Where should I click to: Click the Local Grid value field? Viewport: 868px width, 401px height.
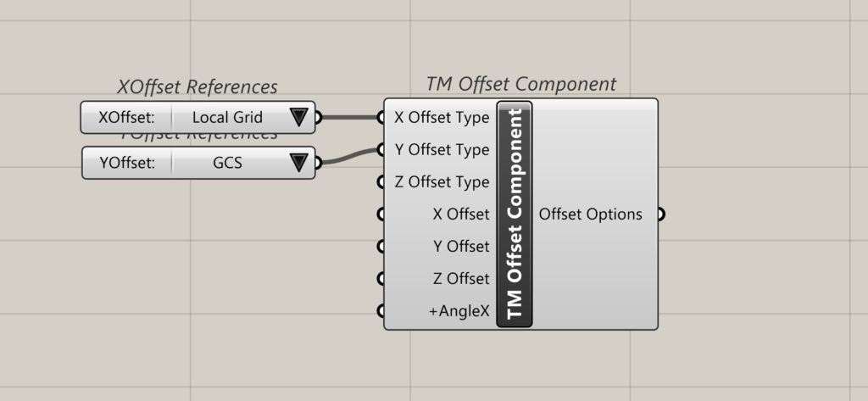(x=227, y=118)
